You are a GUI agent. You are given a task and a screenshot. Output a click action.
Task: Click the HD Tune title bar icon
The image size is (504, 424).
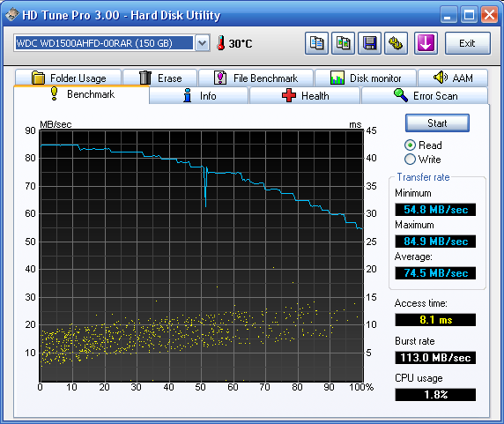(x=12, y=15)
